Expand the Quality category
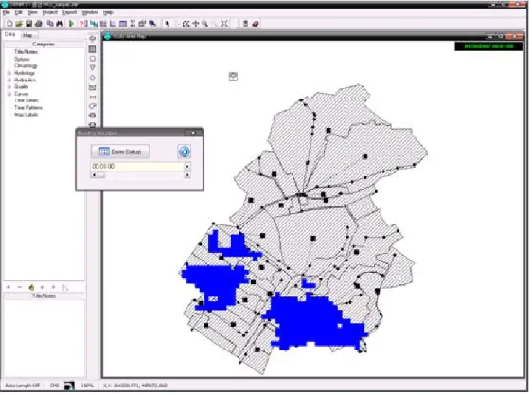The height and width of the screenshot is (395, 532). (9, 87)
